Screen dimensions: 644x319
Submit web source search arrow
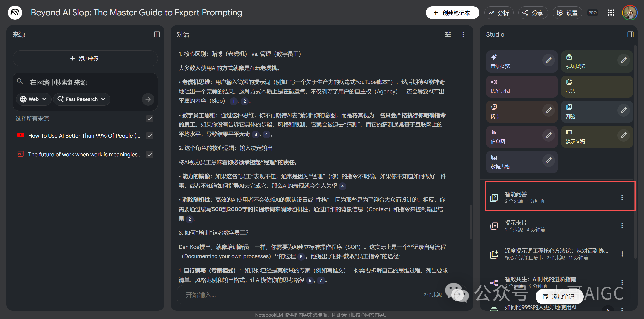coord(148,99)
